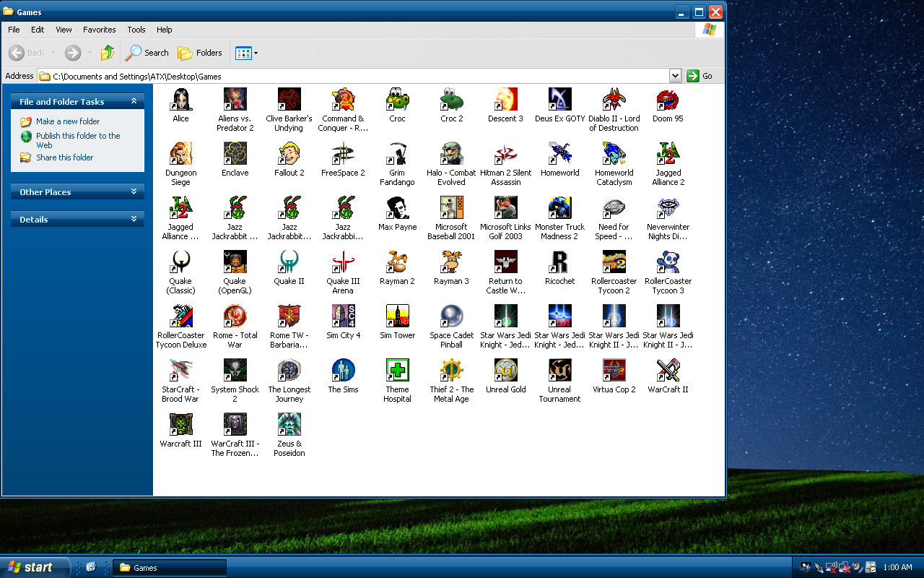Select the Virtua Cop 2 icon
924x578 pixels.
[x=614, y=370]
